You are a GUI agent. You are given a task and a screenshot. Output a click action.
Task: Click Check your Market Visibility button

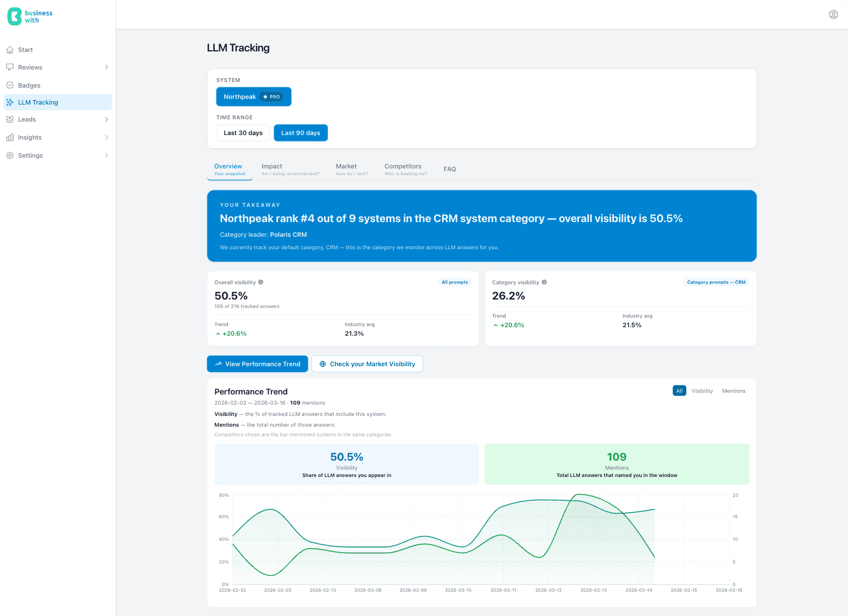367,364
